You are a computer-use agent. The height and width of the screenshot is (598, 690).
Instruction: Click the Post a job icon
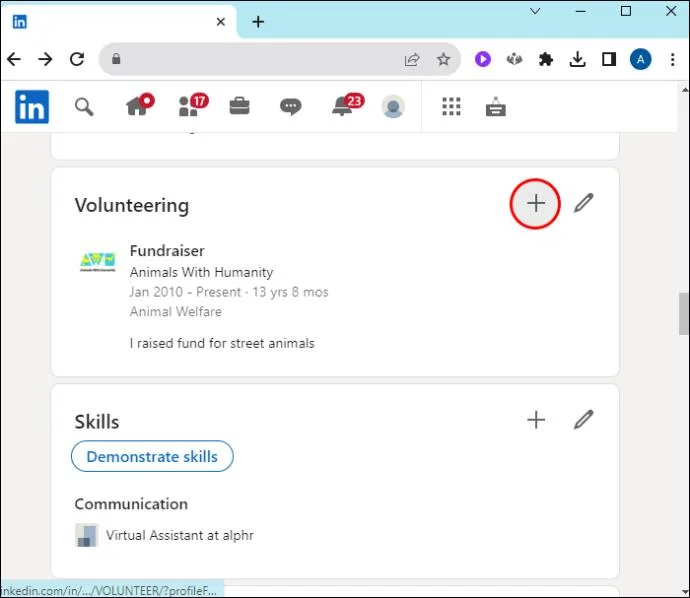495,106
